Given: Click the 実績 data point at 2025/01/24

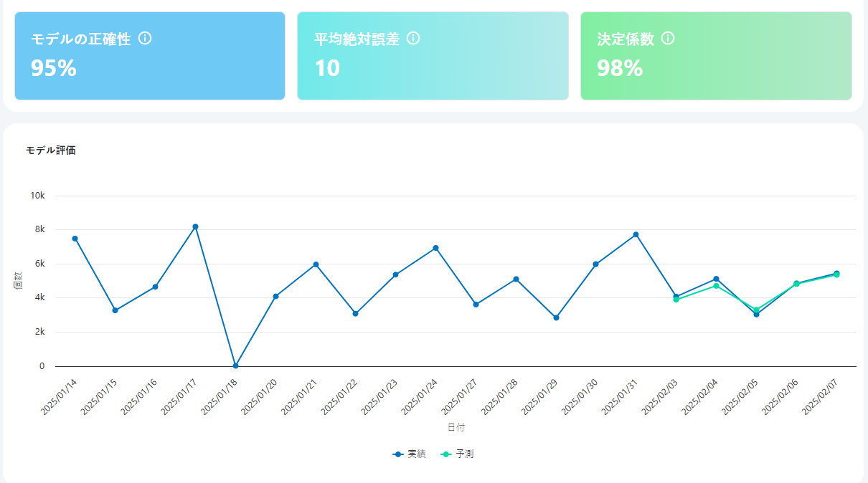Looking at the screenshot, I should pyautogui.click(x=435, y=248).
